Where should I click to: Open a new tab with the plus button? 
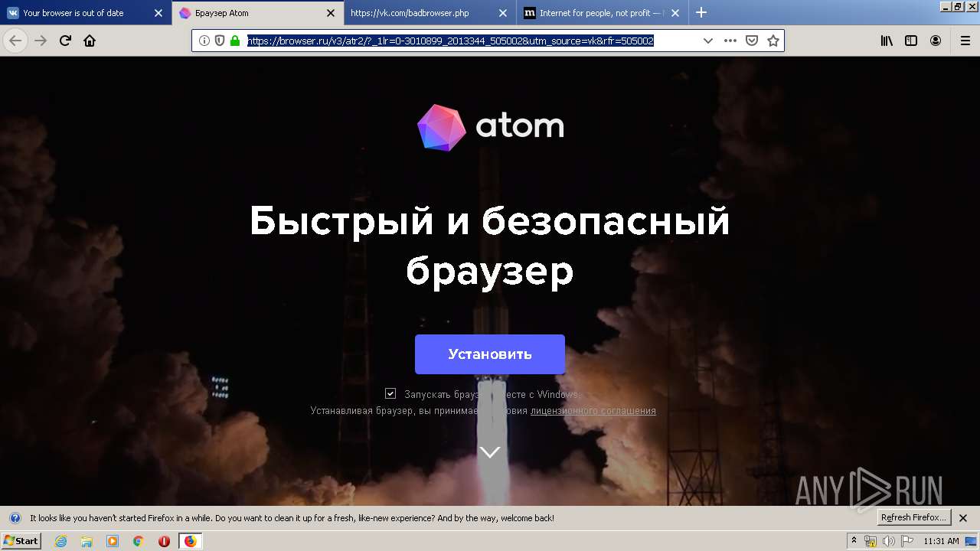pos(701,12)
